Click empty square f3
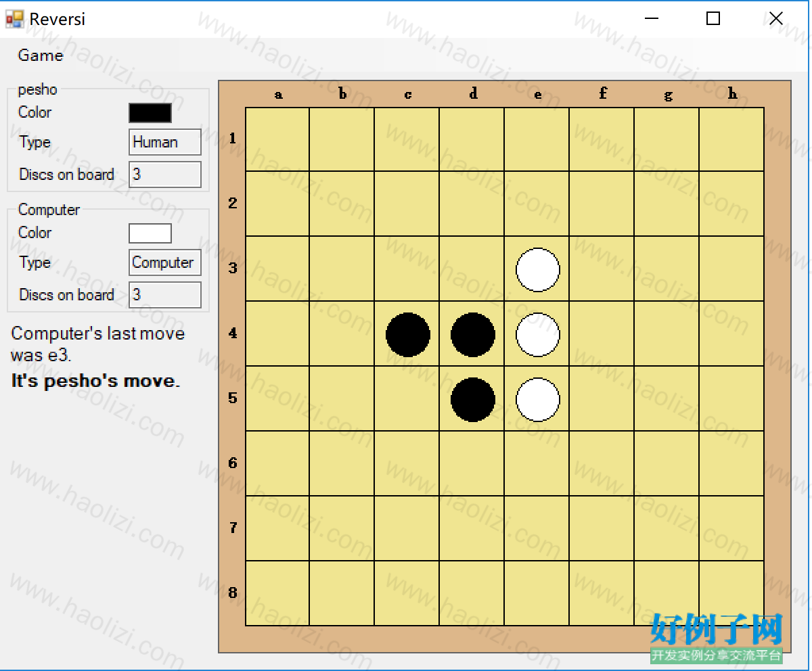 click(602, 269)
